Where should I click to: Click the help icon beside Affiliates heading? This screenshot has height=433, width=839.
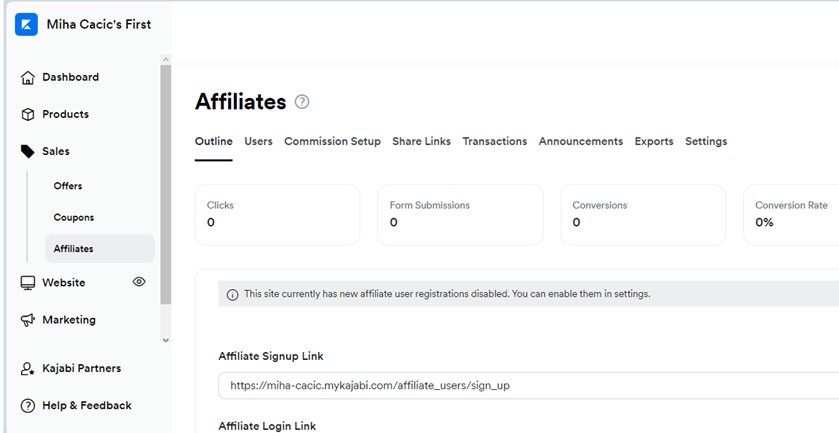point(302,102)
